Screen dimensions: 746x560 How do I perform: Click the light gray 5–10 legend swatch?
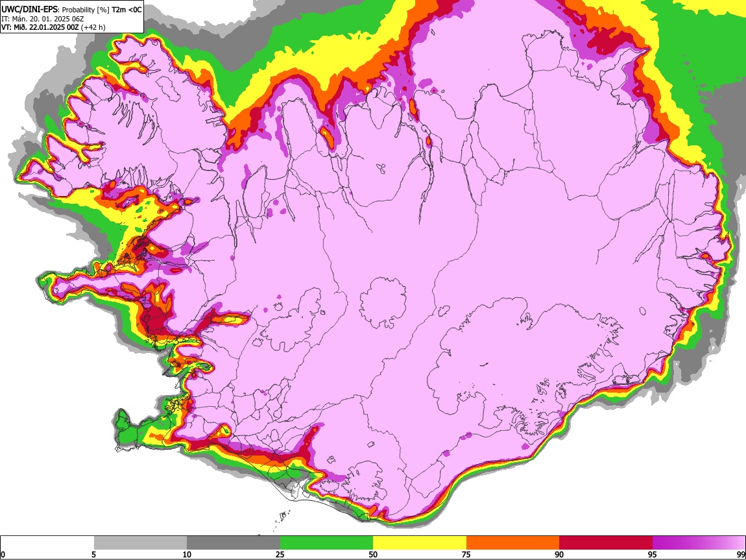(140, 542)
